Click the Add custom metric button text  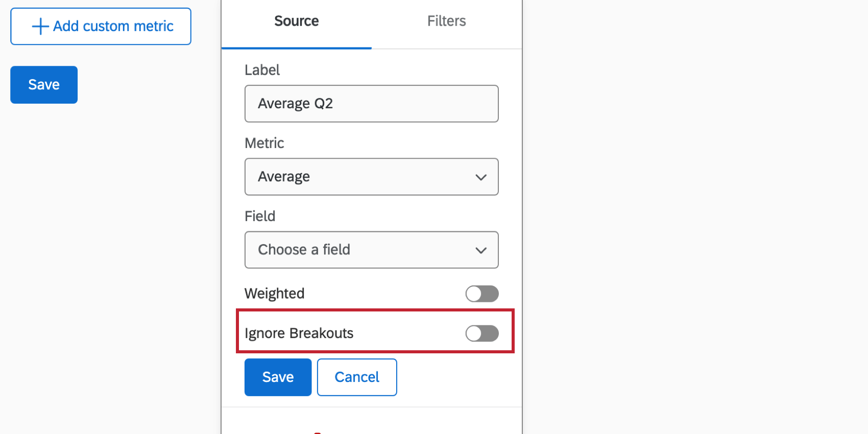(113, 26)
